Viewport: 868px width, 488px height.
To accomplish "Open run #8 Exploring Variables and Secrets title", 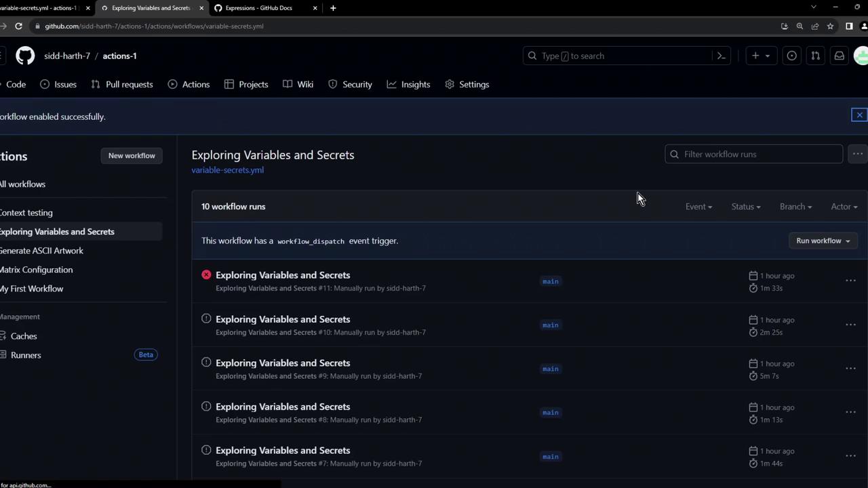I will [283, 407].
